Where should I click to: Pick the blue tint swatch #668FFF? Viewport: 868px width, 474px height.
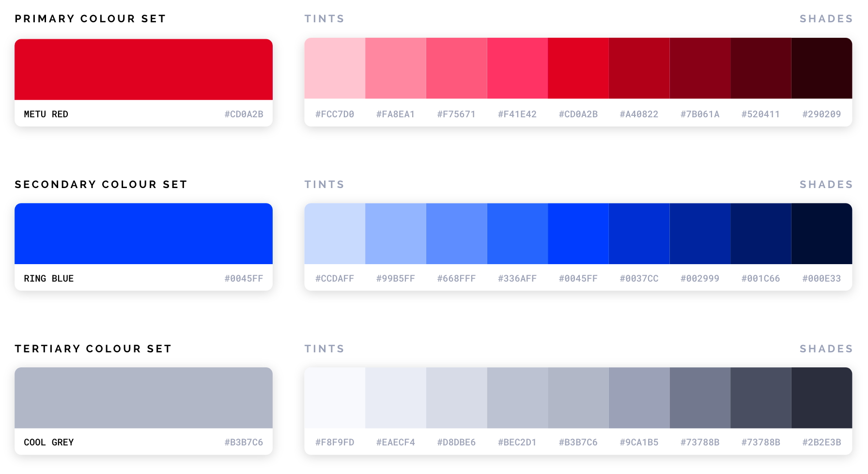coord(457,234)
